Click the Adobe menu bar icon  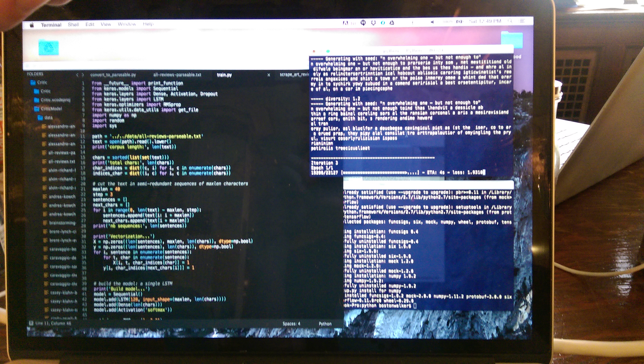click(345, 23)
